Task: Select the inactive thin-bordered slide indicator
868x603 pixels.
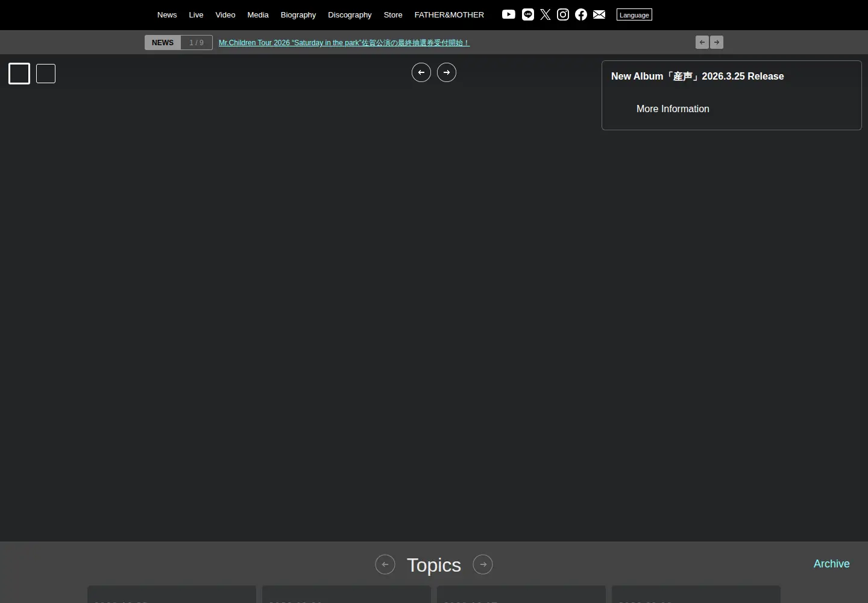Action: click(x=46, y=74)
